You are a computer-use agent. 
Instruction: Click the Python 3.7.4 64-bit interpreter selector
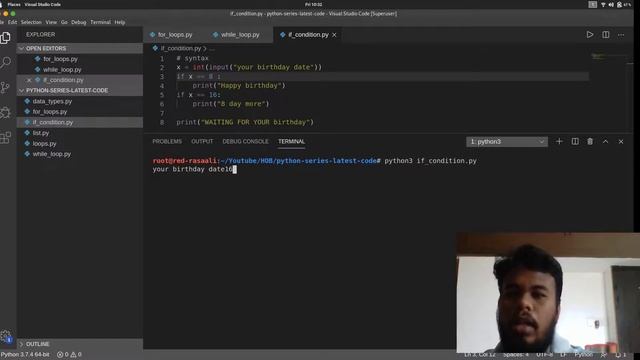click(x=25, y=354)
